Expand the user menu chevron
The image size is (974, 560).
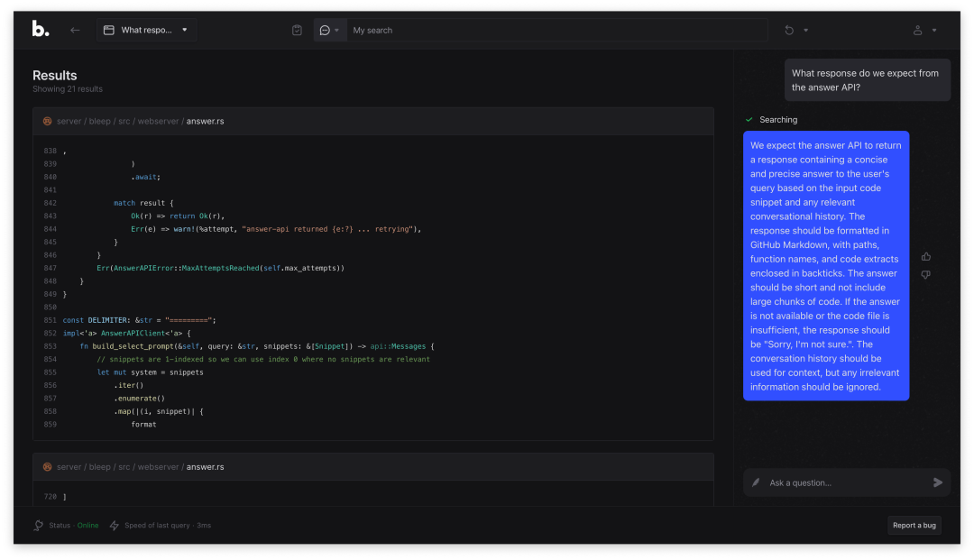click(x=934, y=31)
